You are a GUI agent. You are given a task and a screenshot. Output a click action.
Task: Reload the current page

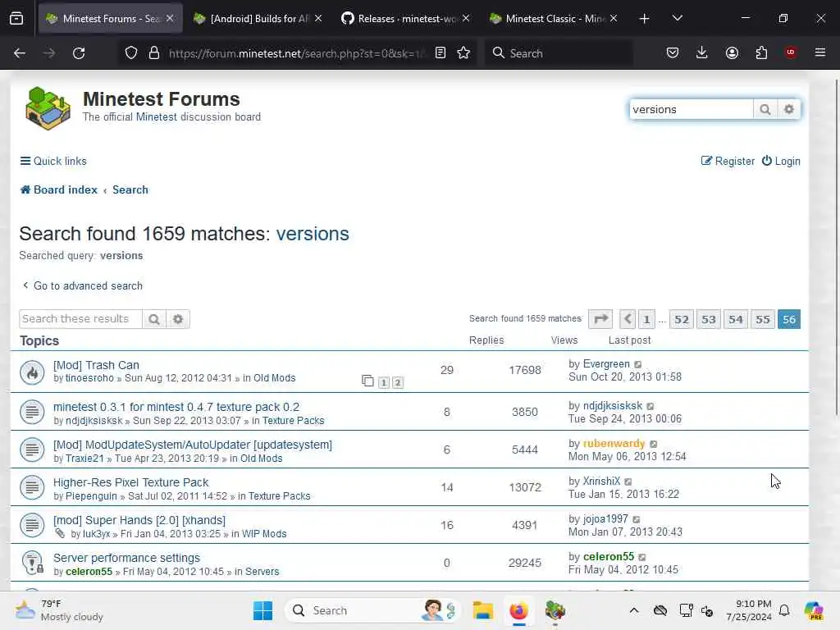coord(79,53)
